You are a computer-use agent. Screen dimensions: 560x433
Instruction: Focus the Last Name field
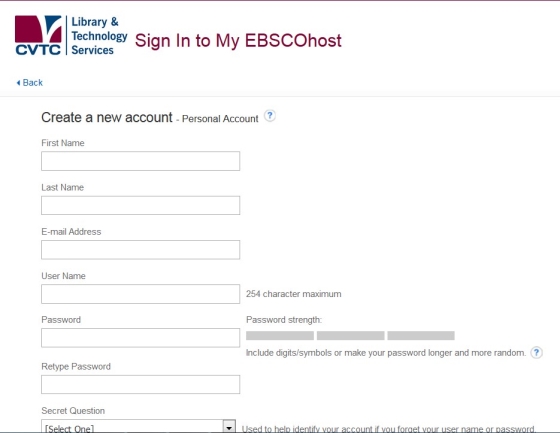(x=140, y=205)
